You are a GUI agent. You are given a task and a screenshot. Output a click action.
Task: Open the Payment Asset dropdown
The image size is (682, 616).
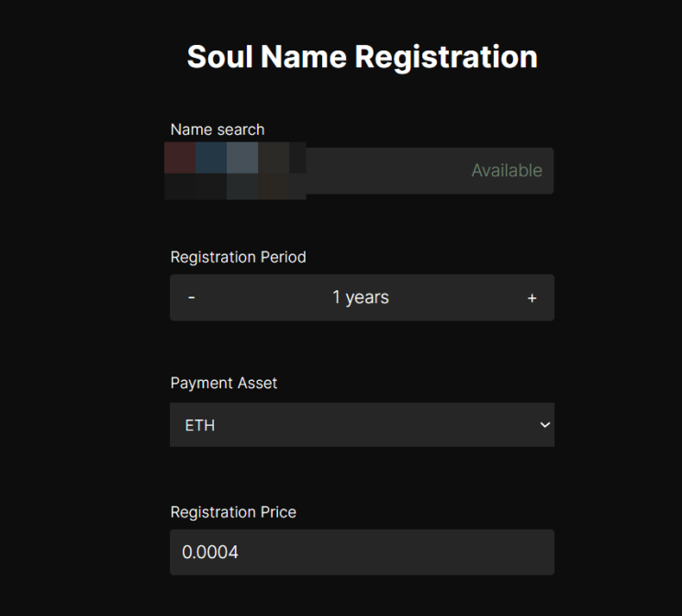[x=362, y=425]
